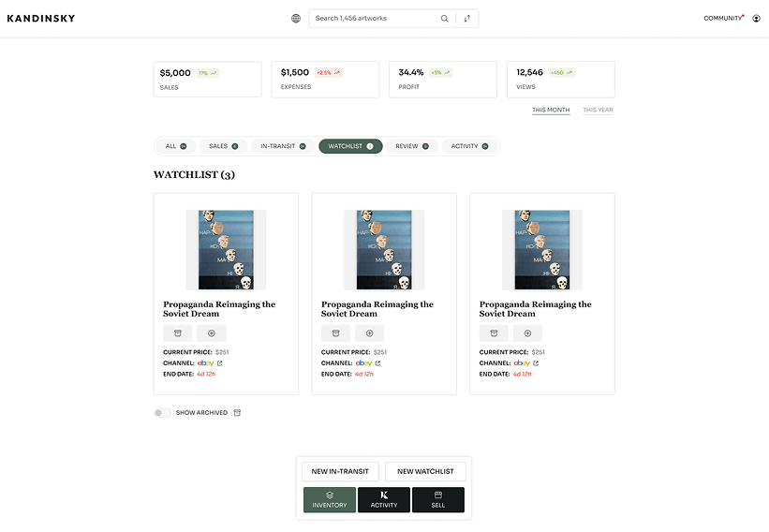Open the second artwork thumbnail image
Screen dimensions: 769x532
384,249
